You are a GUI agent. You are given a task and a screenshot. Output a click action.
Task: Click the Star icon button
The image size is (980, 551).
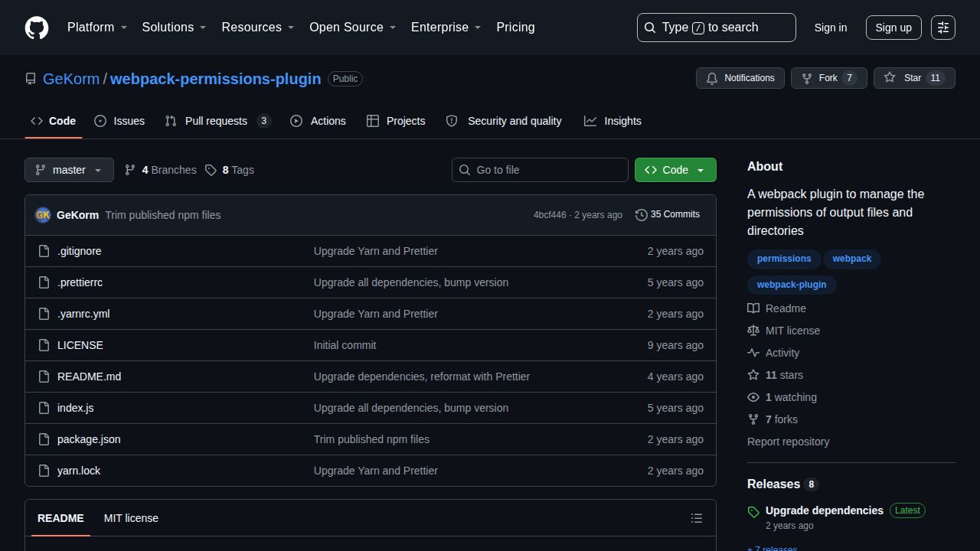pos(914,78)
